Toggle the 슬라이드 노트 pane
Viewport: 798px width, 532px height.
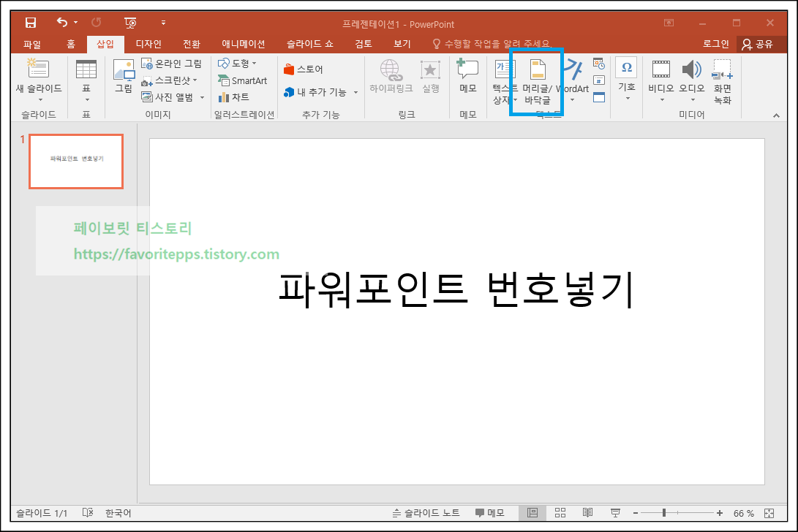coord(426,513)
